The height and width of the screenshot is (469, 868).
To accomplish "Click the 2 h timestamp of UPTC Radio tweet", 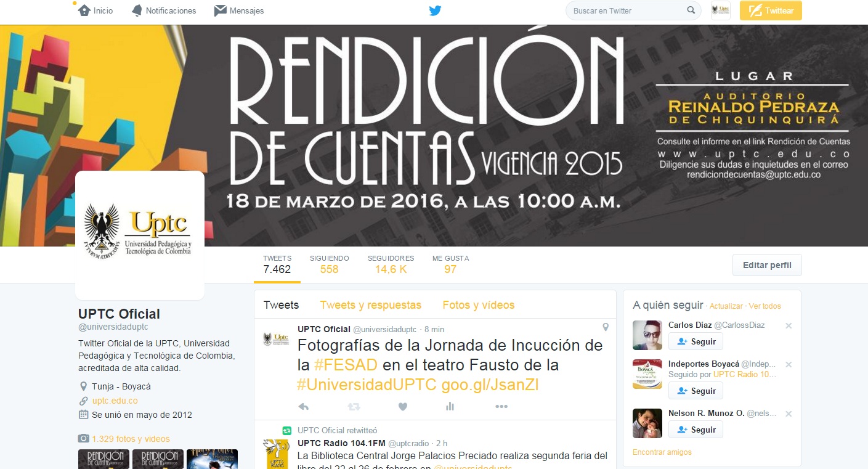I will 441,443.
